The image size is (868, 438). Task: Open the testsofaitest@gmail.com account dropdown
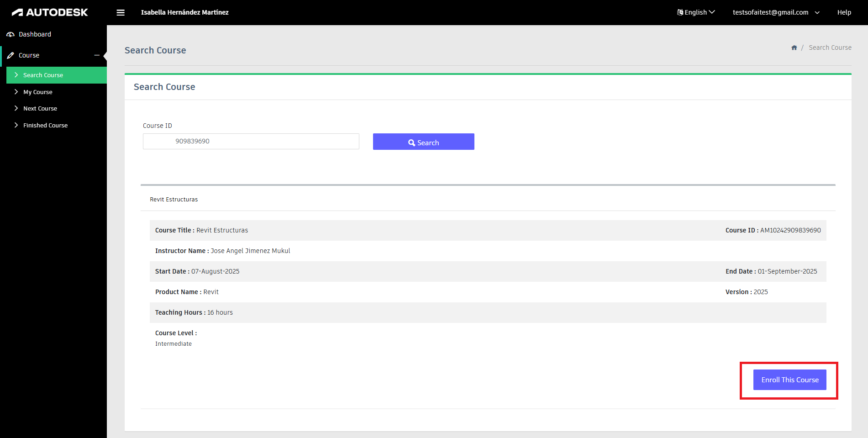tap(776, 12)
